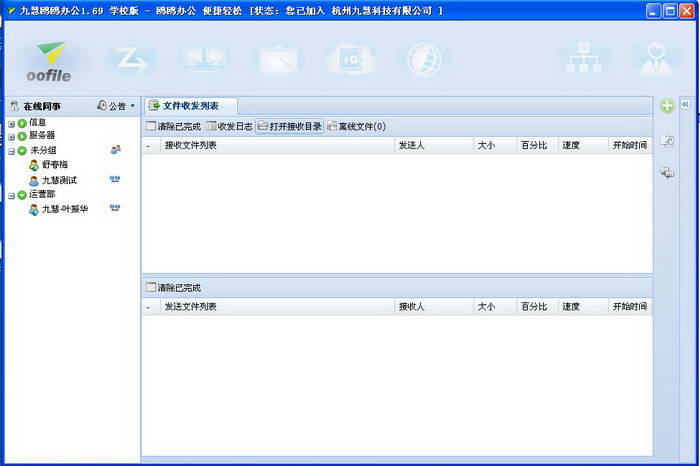
Task: Click the chat bubbles icon on right sidebar
Action: (667, 172)
